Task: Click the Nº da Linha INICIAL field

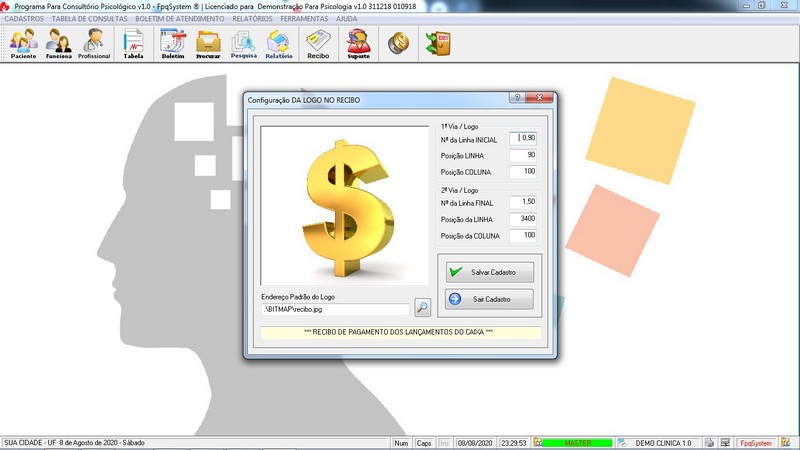Action: (x=523, y=138)
